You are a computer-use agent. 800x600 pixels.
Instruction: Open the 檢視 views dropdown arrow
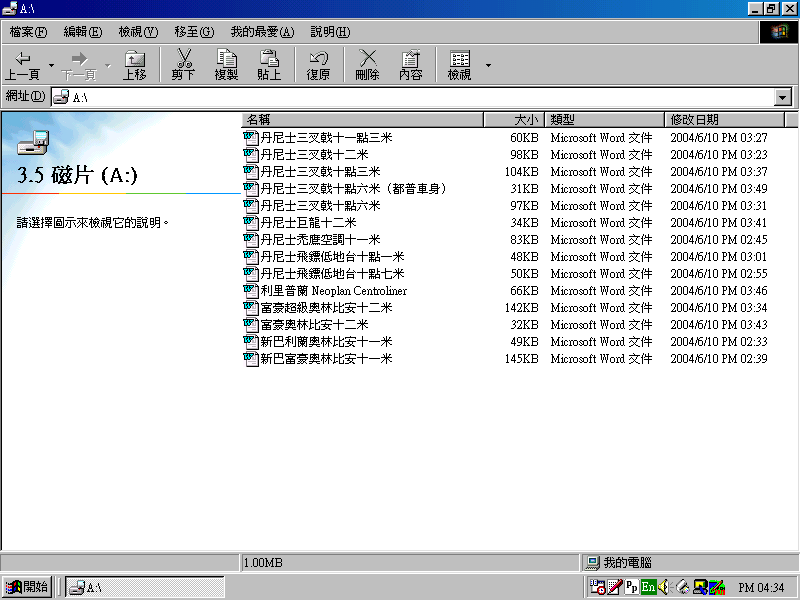488,65
